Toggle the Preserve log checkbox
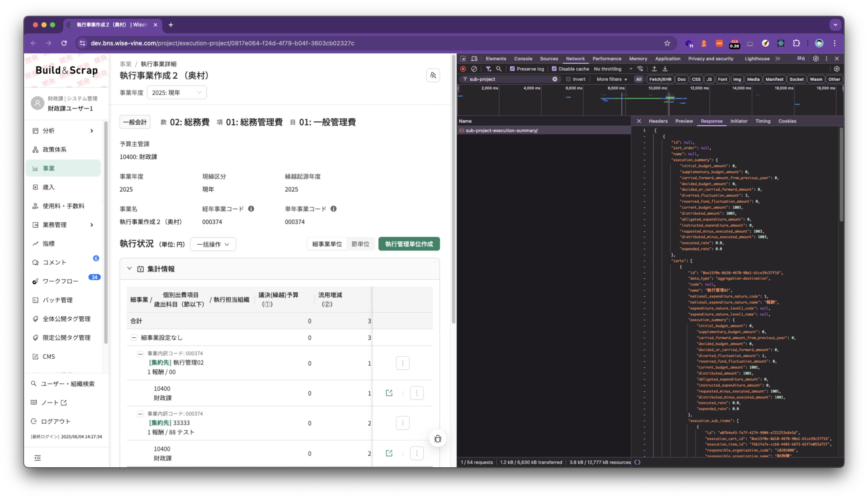Viewport: 868px width, 499px height. click(512, 69)
